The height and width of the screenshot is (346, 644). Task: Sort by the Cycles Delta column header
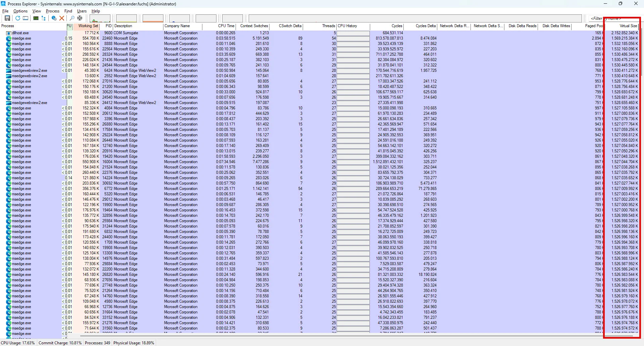[421, 26]
